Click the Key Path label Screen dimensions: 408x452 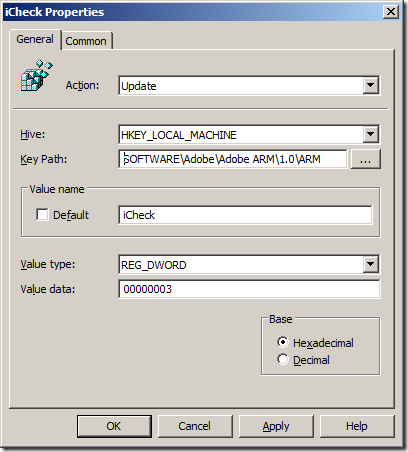coord(44,159)
